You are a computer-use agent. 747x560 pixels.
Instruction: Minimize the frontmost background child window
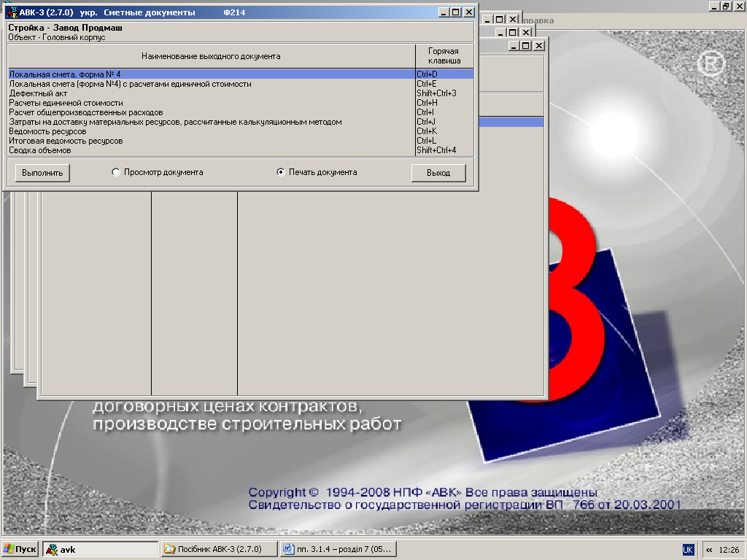point(513,46)
